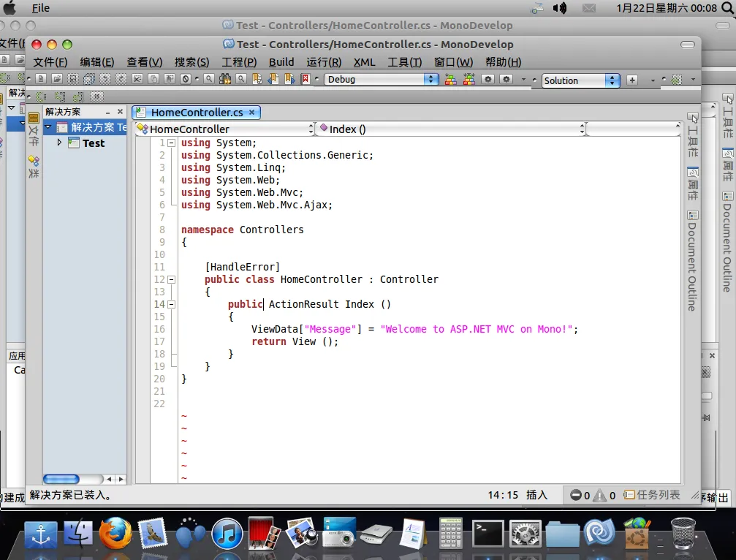Open the 搜索(S) menu

(x=192, y=62)
